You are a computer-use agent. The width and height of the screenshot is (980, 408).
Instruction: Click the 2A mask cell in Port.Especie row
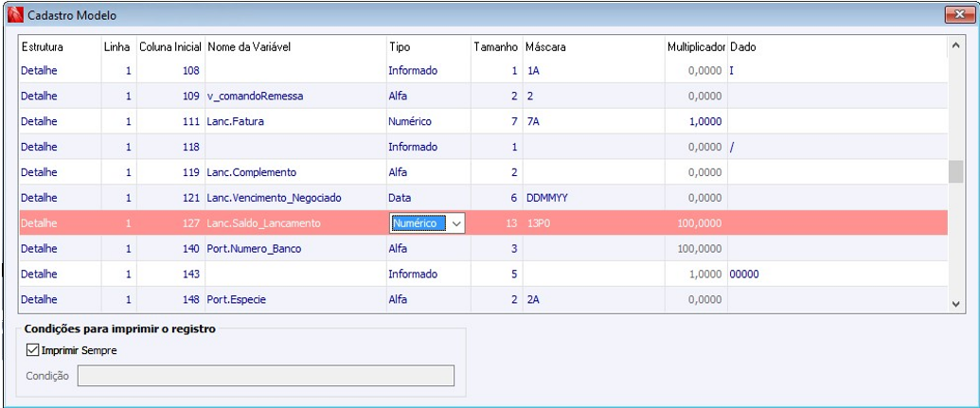(595, 299)
